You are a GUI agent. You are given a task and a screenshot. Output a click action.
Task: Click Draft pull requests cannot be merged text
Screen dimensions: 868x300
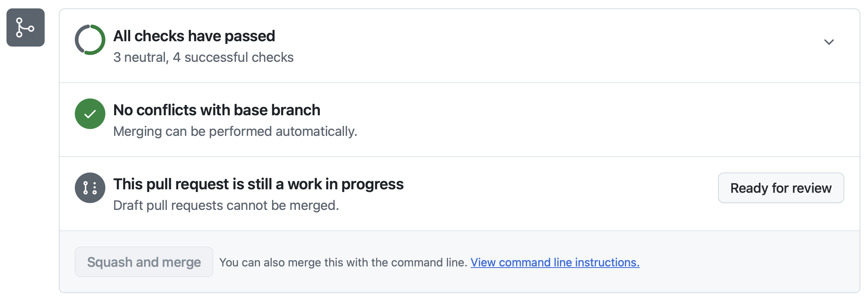(x=226, y=205)
